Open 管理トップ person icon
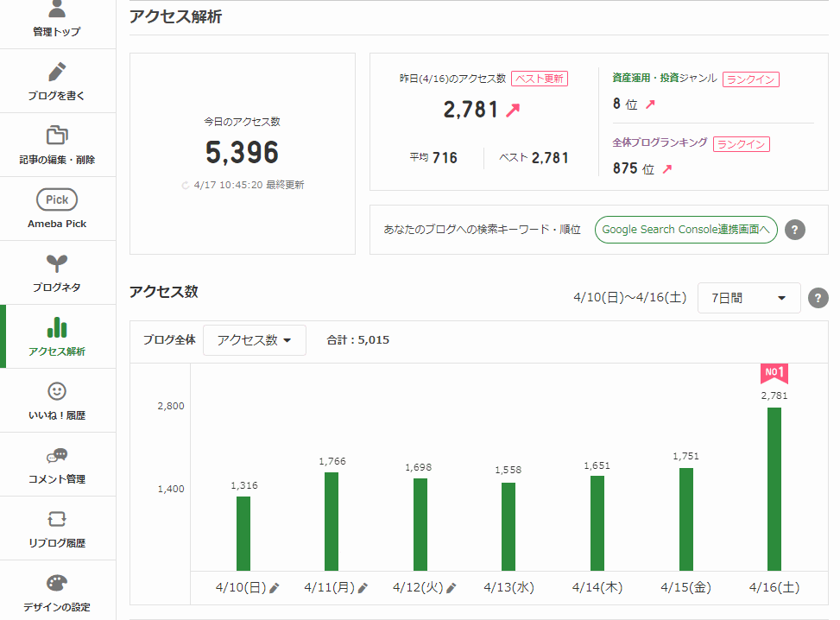 pos(57,9)
